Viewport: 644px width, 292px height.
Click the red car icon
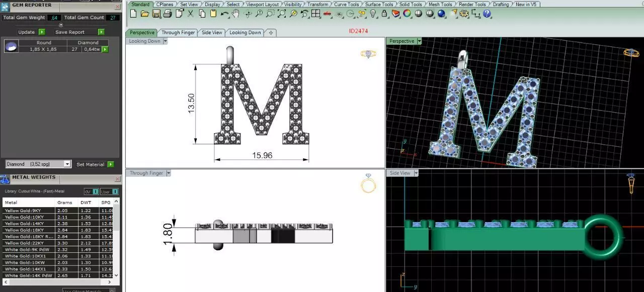[x=328, y=14]
